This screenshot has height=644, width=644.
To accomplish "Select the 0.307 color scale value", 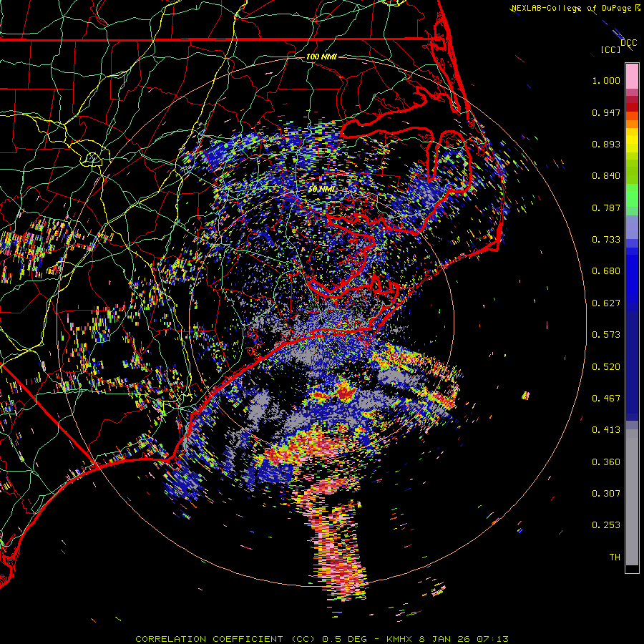I will coord(606,494).
